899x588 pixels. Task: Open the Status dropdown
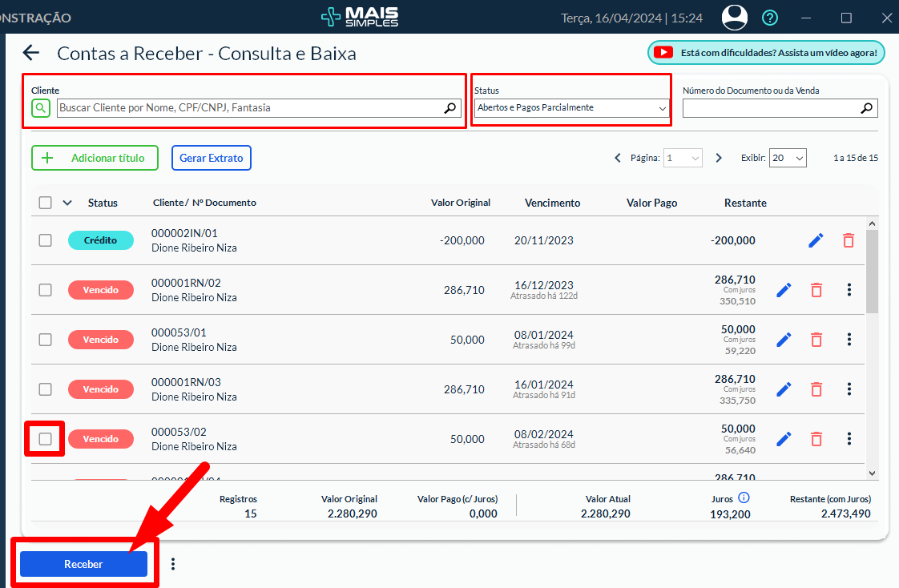click(571, 108)
